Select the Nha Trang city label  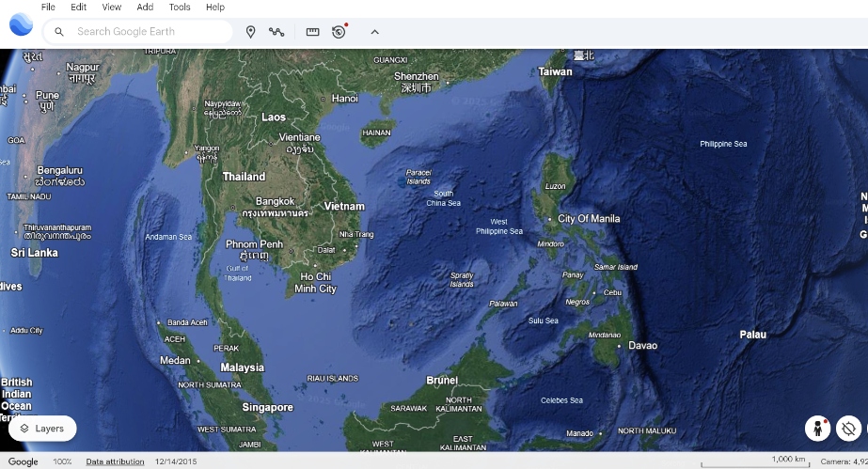(x=356, y=235)
